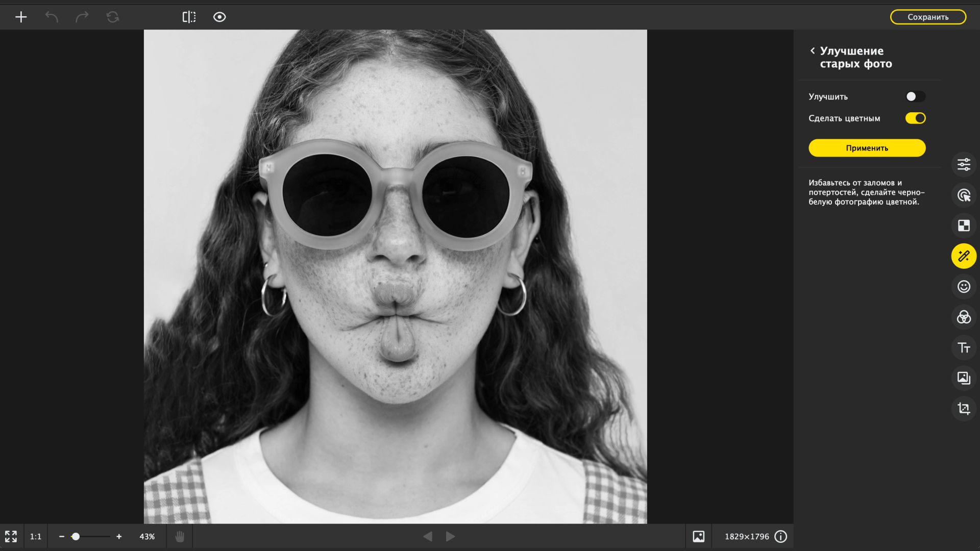Click the Применить button

click(867, 148)
